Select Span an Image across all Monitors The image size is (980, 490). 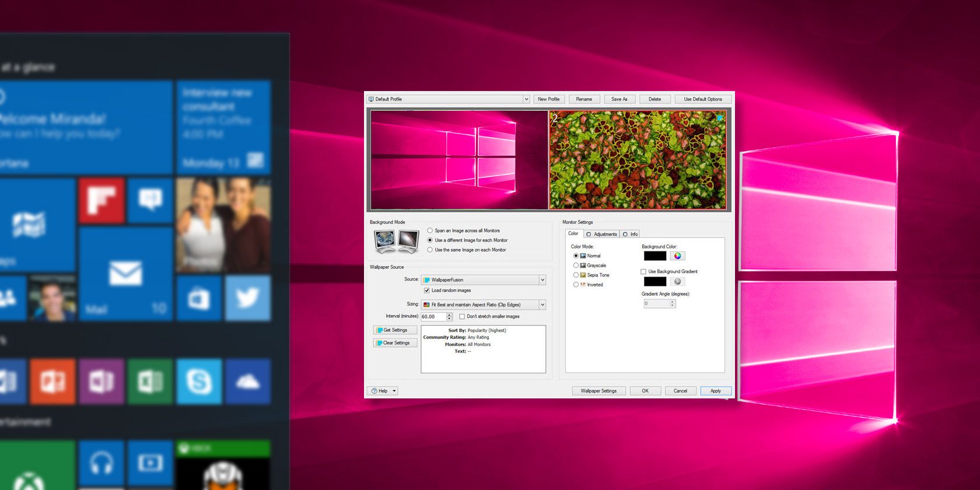tap(430, 230)
